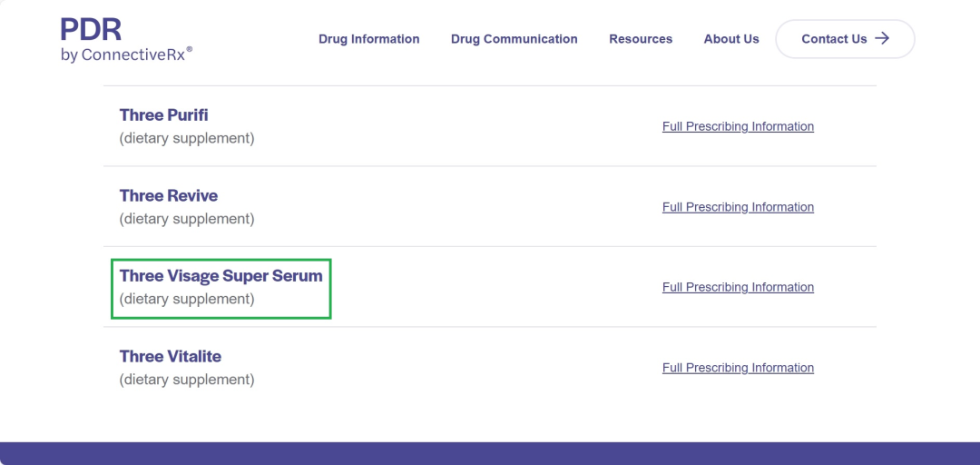Screen dimensions: 980x465
Task: Open Full Prescribing Information for Three Vitalite
Action: [738, 368]
